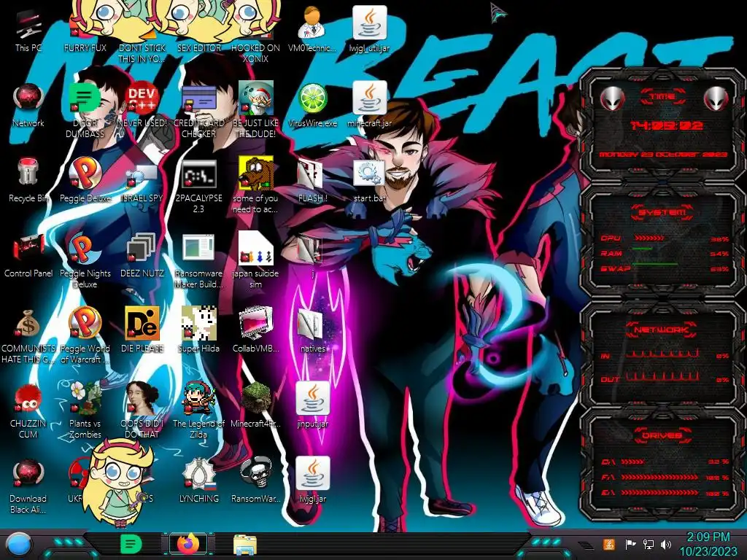The width and height of the screenshot is (747, 560).
Task: Open the orange Java tray icon
Action: pos(608,544)
